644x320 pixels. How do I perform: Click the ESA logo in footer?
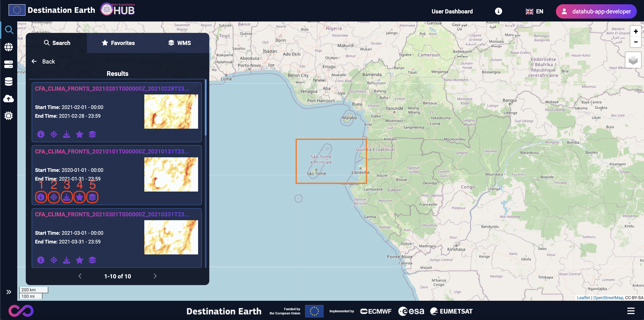pos(411,311)
